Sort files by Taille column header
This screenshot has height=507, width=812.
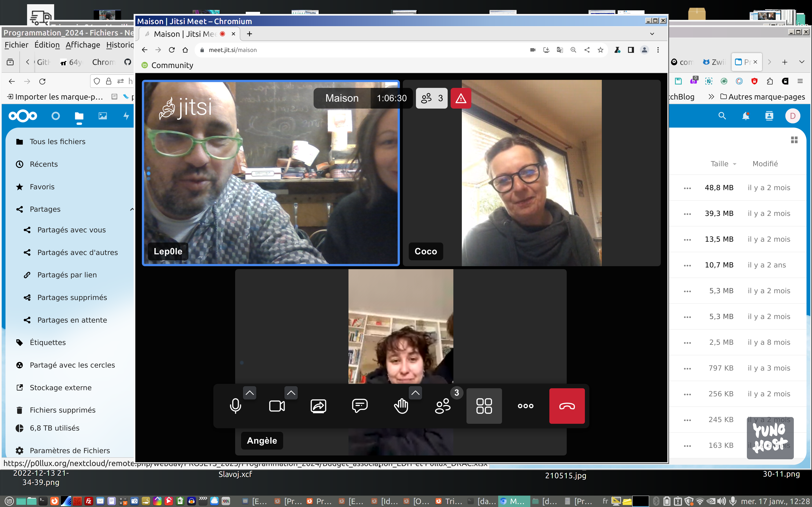pos(719,164)
